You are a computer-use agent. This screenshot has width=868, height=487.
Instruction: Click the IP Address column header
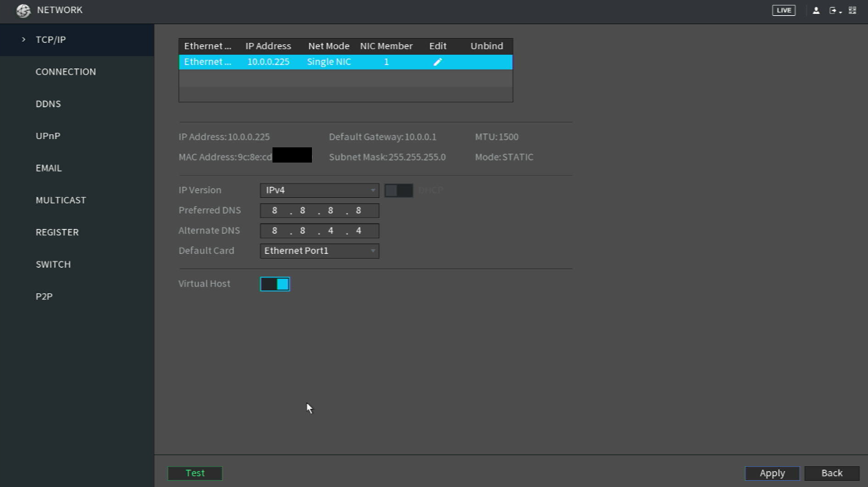[x=268, y=46]
